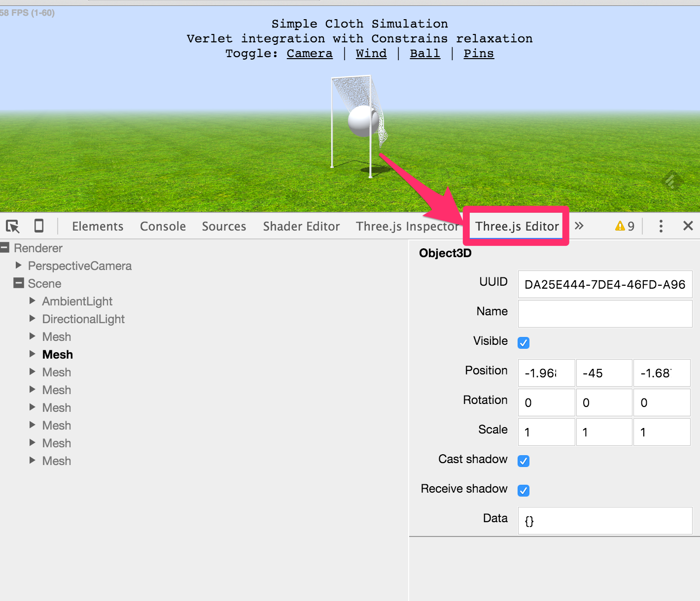Toggle the Ball link

coord(425,53)
